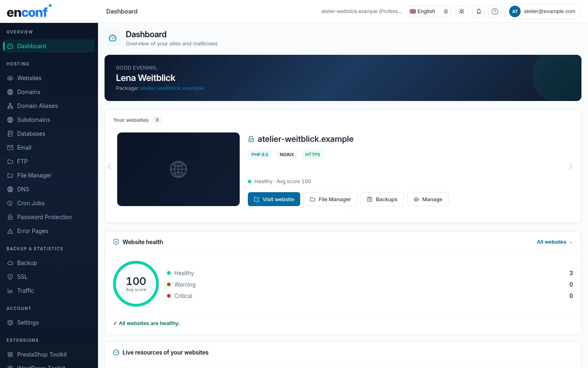
Task: Click the Domain Aliases network icon
Action: [x=10, y=106]
